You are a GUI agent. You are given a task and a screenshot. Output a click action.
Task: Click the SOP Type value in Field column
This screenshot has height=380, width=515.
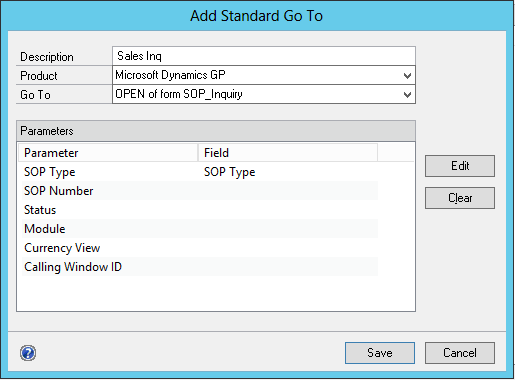coord(230,172)
